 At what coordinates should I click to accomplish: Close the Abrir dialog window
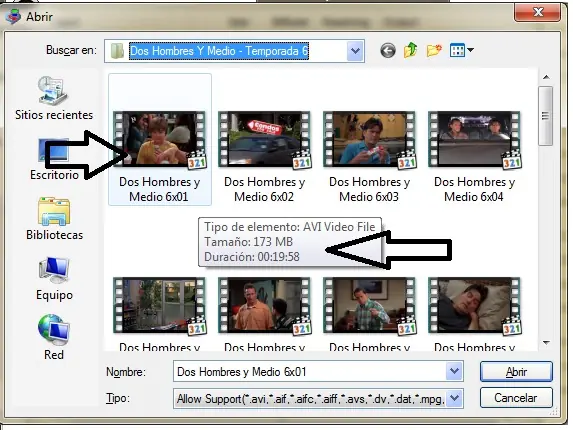(x=537, y=12)
